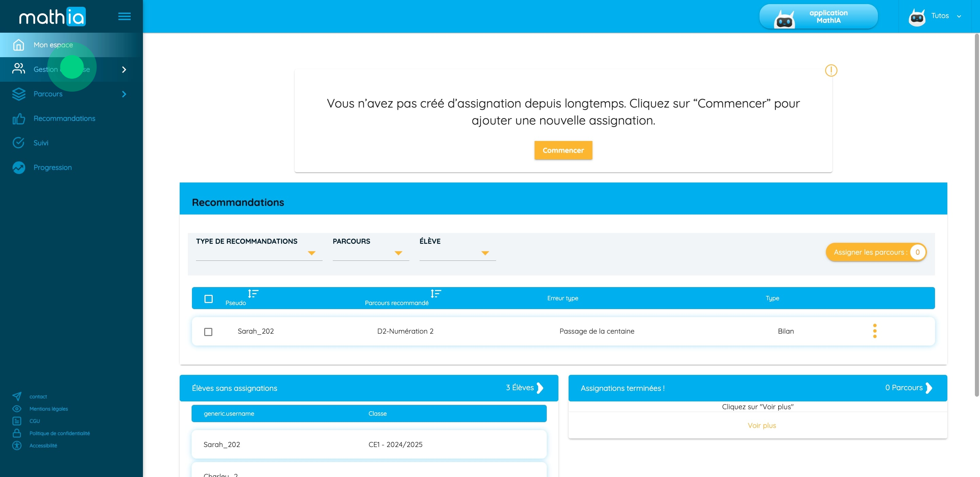
Task: Open the Tutos account dropdown arrow
Action: coord(959,16)
